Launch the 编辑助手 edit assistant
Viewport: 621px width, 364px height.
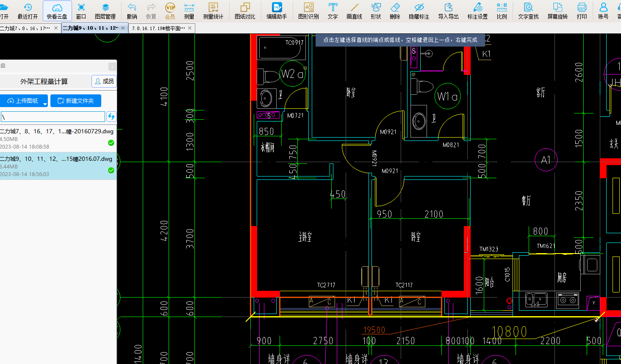(x=277, y=11)
